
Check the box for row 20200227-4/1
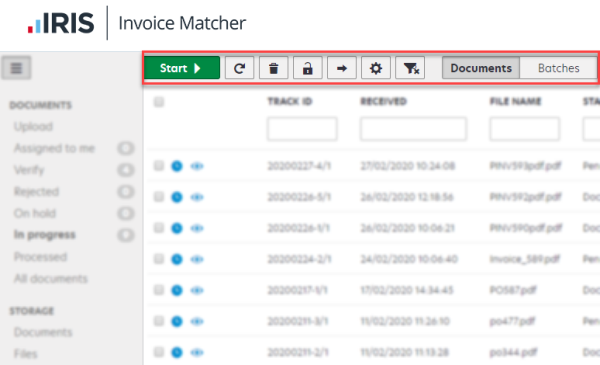(159, 166)
